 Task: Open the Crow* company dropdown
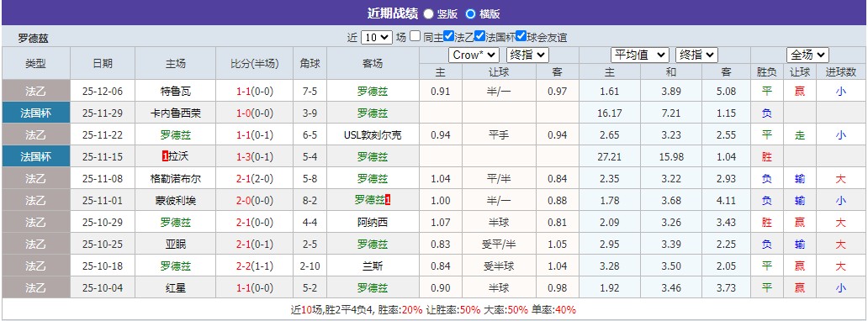474,55
